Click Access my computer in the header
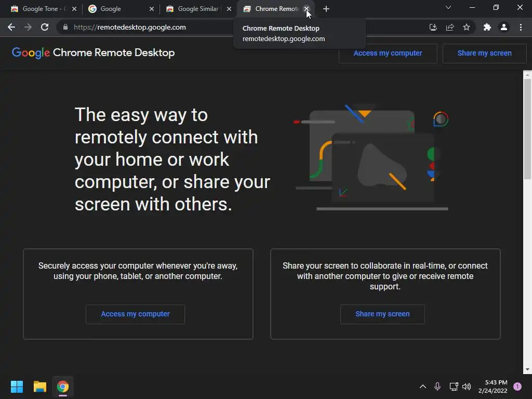The image size is (532, 399). [388, 54]
